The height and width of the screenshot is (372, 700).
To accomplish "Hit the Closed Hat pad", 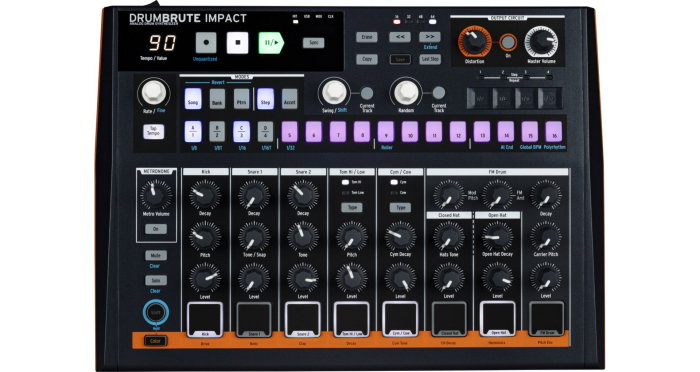I will (449, 319).
